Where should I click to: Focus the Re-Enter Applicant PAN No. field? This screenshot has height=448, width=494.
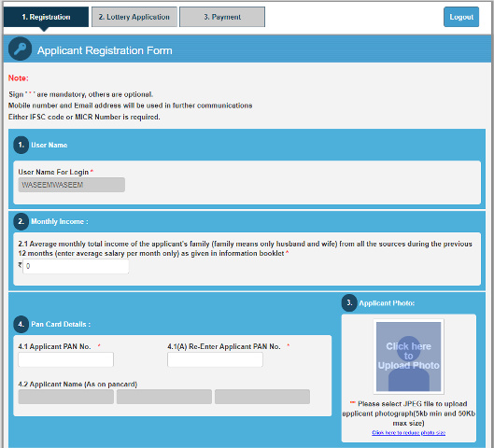[x=215, y=359]
